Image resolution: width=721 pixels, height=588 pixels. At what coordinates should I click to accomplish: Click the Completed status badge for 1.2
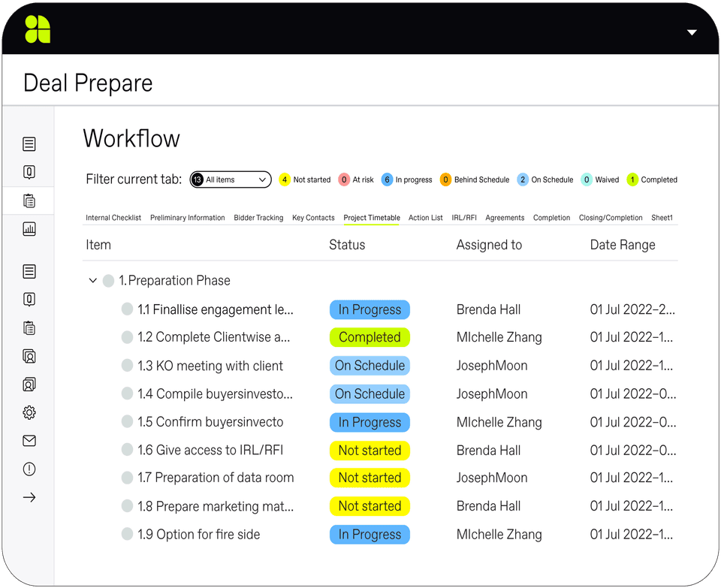point(370,337)
